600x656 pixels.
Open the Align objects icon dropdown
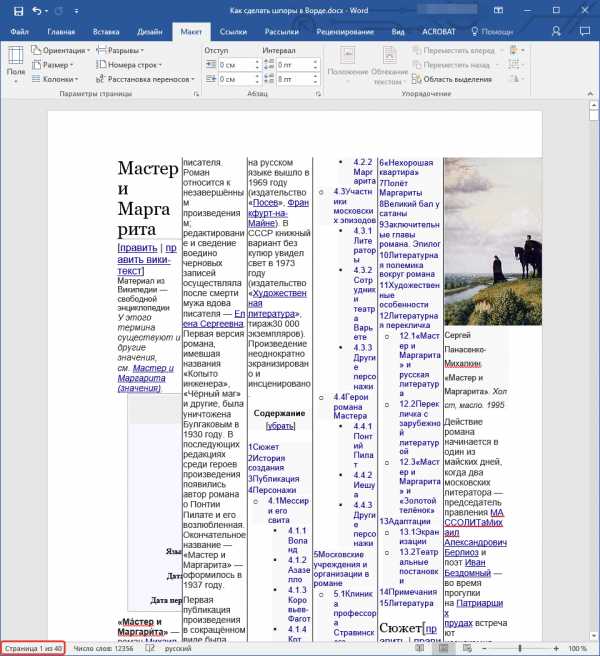516,51
